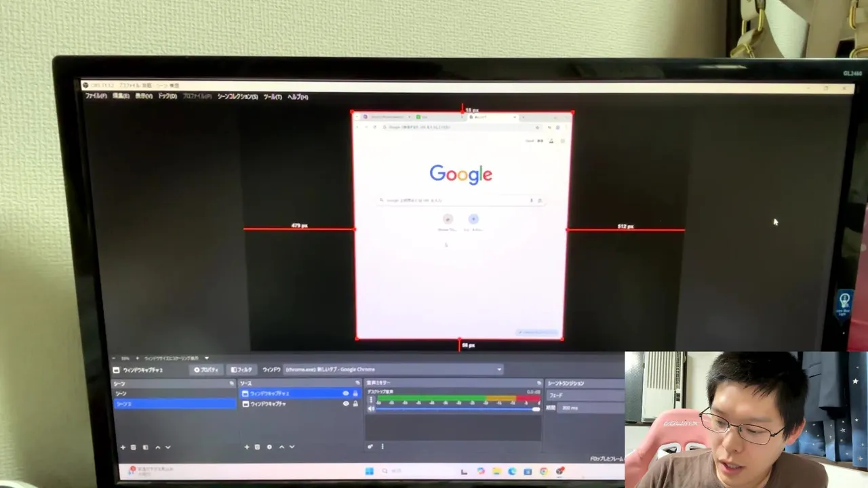Open File Explorer from the taskbar
This screenshot has width=868, height=488.
[x=496, y=471]
